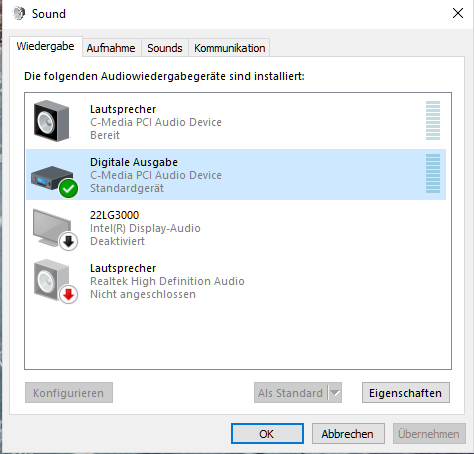This screenshot has width=474, height=454.
Task: Click the 'Nicht angeschlossen' status text
Action: 143,294
